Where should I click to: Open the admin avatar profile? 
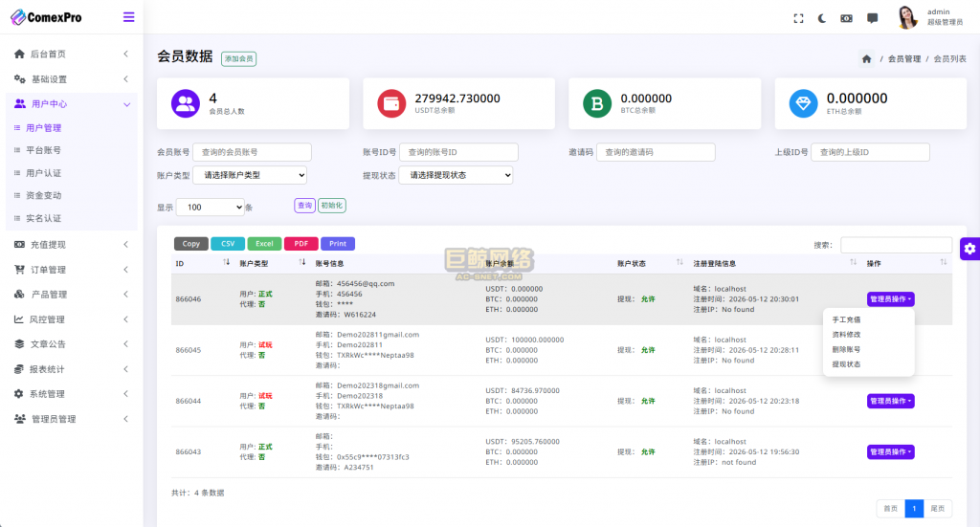tap(907, 17)
